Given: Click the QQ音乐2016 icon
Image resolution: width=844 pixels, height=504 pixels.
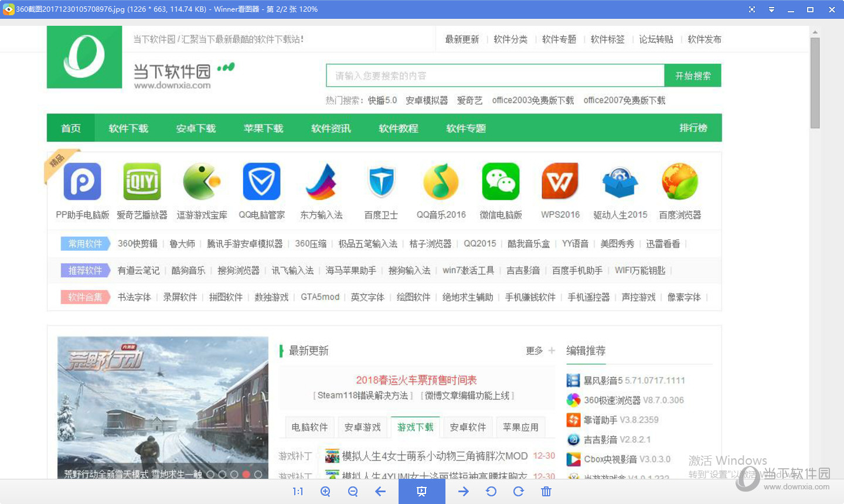Looking at the screenshot, I should [441, 182].
